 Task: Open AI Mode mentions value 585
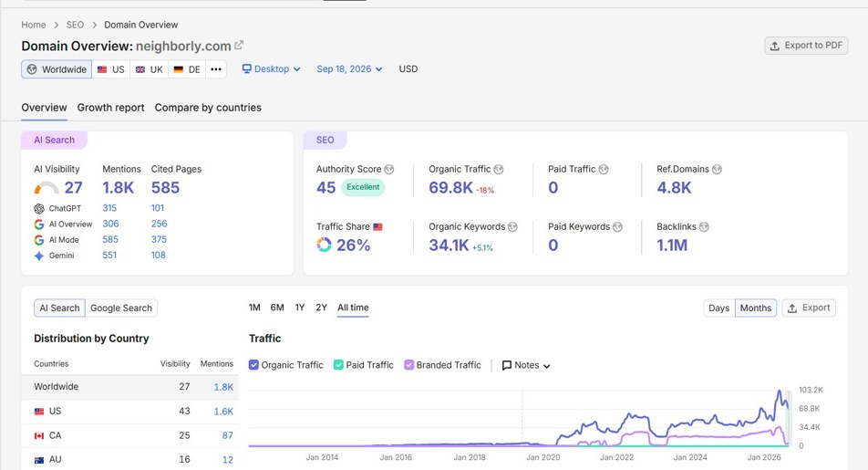click(x=110, y=240)
